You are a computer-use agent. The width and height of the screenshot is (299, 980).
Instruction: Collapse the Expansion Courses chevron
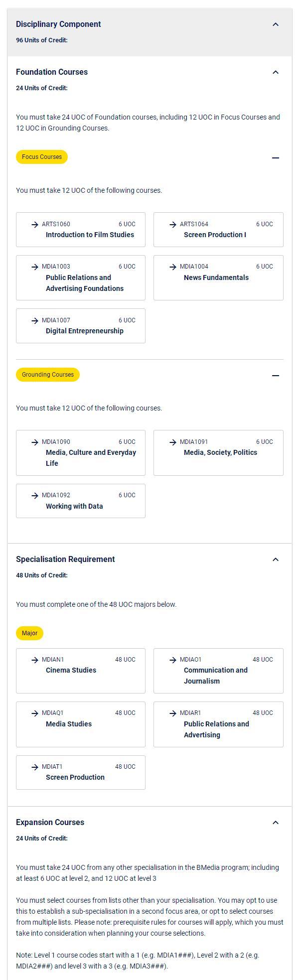[x=276, y=823]
